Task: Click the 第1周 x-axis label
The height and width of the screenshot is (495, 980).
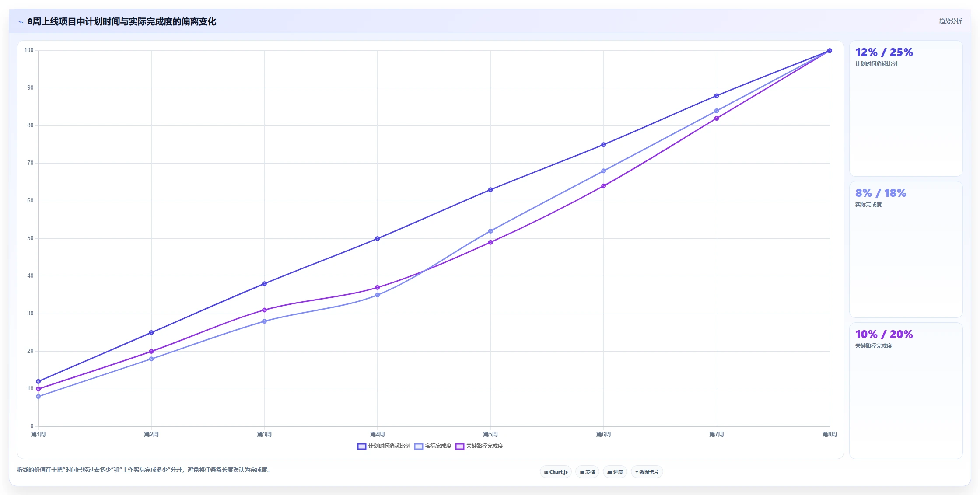Action: (x=38, y=434)
